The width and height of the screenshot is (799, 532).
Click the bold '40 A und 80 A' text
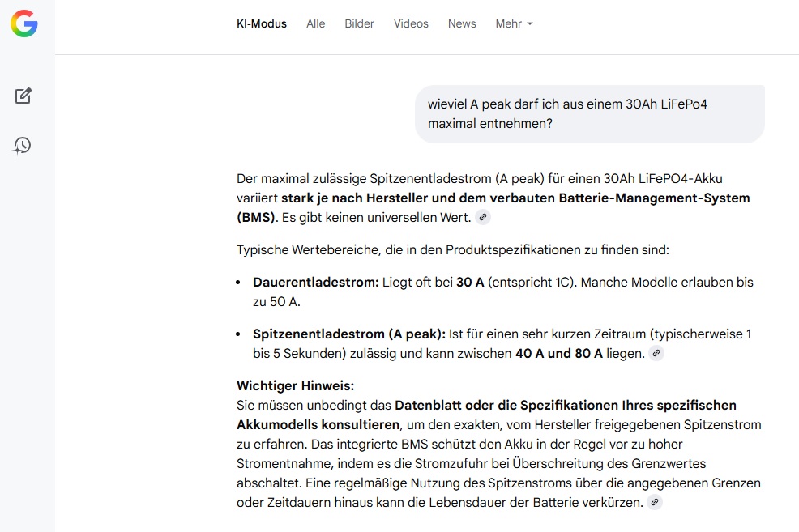point(558,353)
